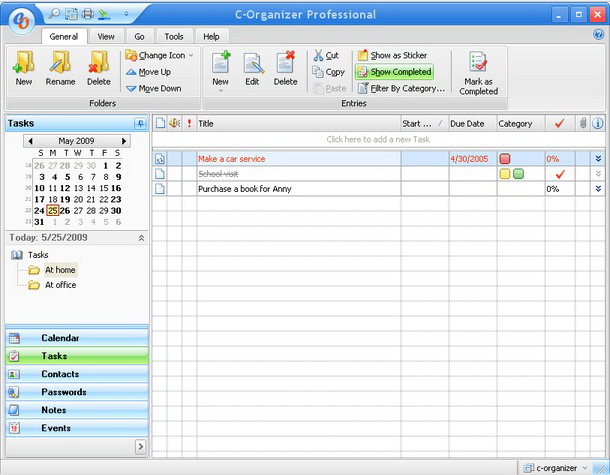This screenshot has height=475, width=610.
Task: Open the Go ribbon tab
Action: [x=139, y=37]
